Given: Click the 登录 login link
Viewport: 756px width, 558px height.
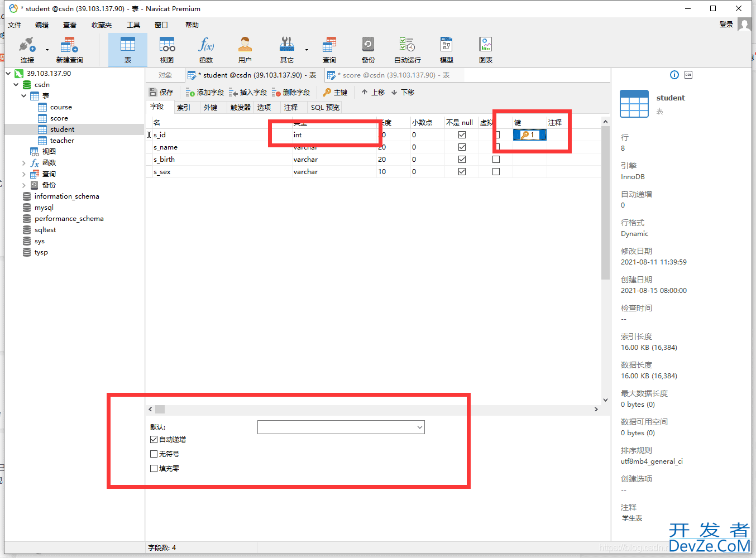Looking at the screenshot, I should tap(726, 25).
